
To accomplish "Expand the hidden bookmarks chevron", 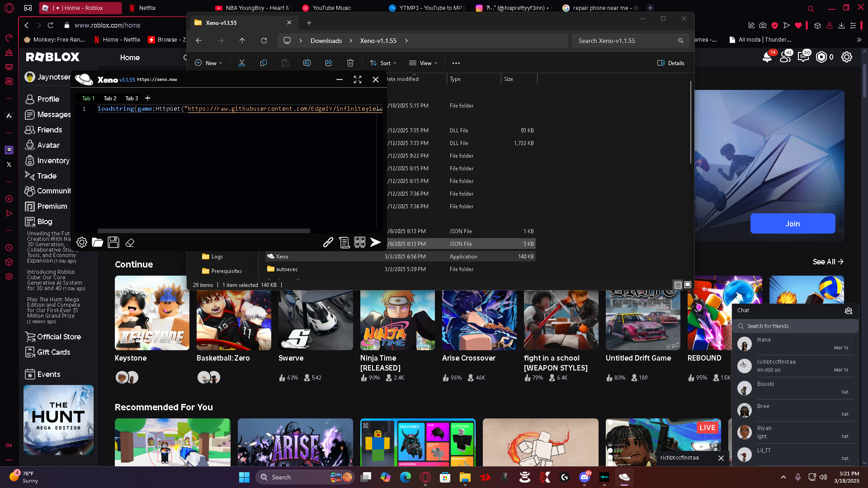I will [x=859, y=40].
